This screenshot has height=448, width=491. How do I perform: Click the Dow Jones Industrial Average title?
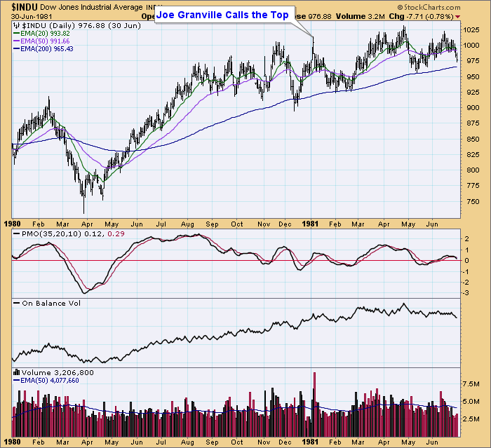pyautogui.click(x=92, y=8)
